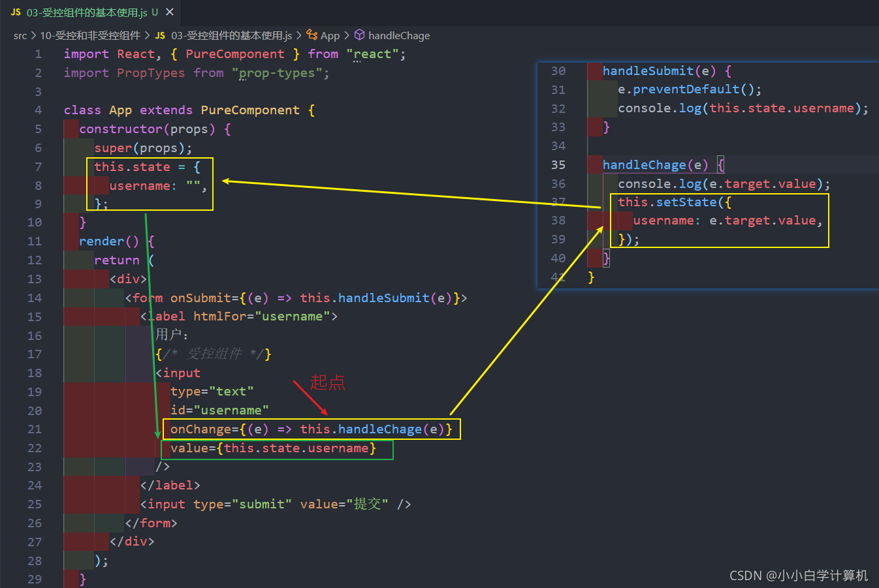Click the git status letter U on the tab
Viewport: 879px width, 588px height.
(x=155, y=12)
